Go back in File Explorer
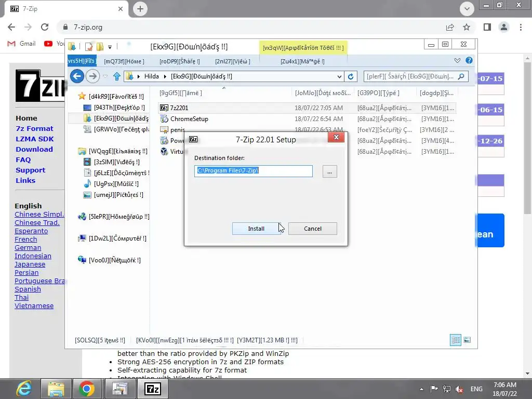Image resolution: width=532 pixels, height=399 pixels. [77, 76]
